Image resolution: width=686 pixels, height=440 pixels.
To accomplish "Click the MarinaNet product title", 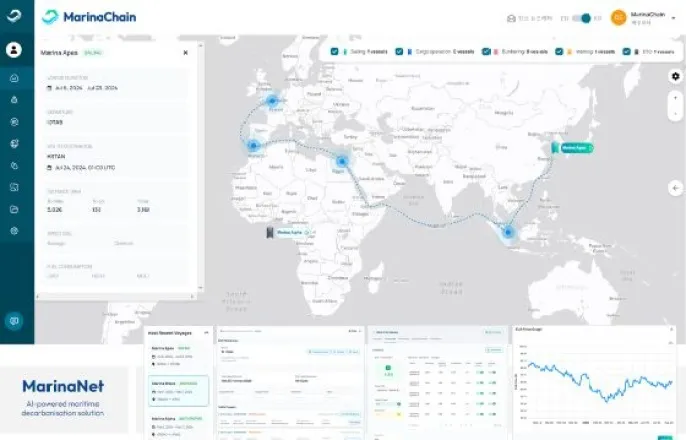I will [63, 386].
